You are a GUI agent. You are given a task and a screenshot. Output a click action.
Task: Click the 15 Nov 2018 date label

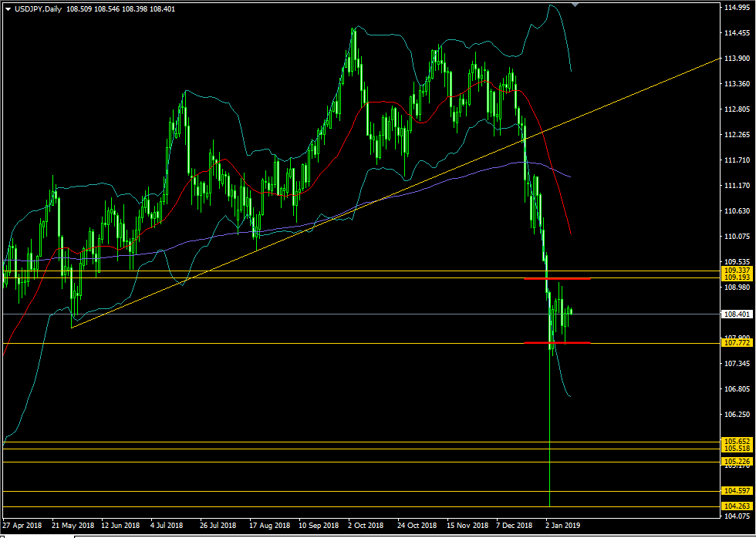[x=467, y=525]
